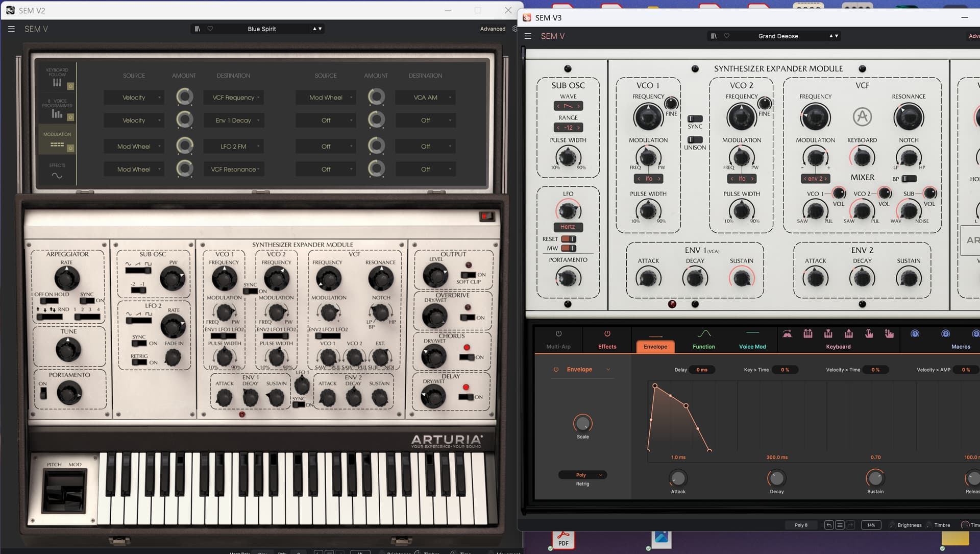
Task: Expand the Poly retrig dropdown
Action: (x=582, y=475)
